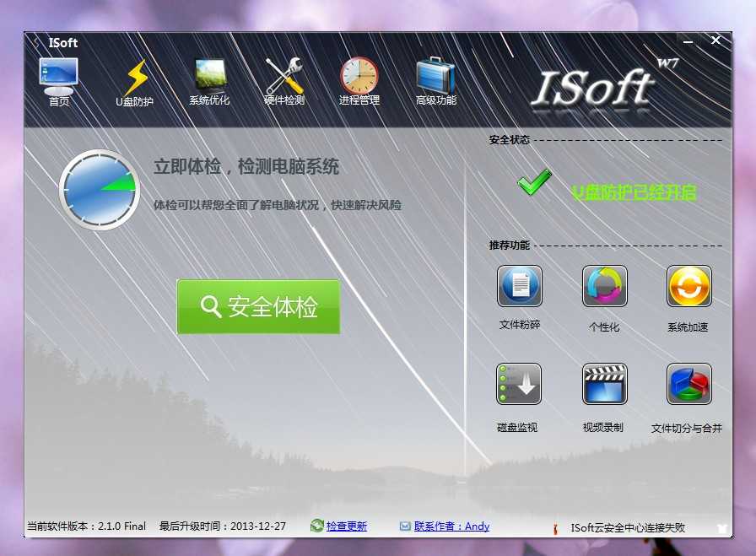Switch to 系统优化 section
Viewport: 756px width, 556px height.
[x=210, y=82]
